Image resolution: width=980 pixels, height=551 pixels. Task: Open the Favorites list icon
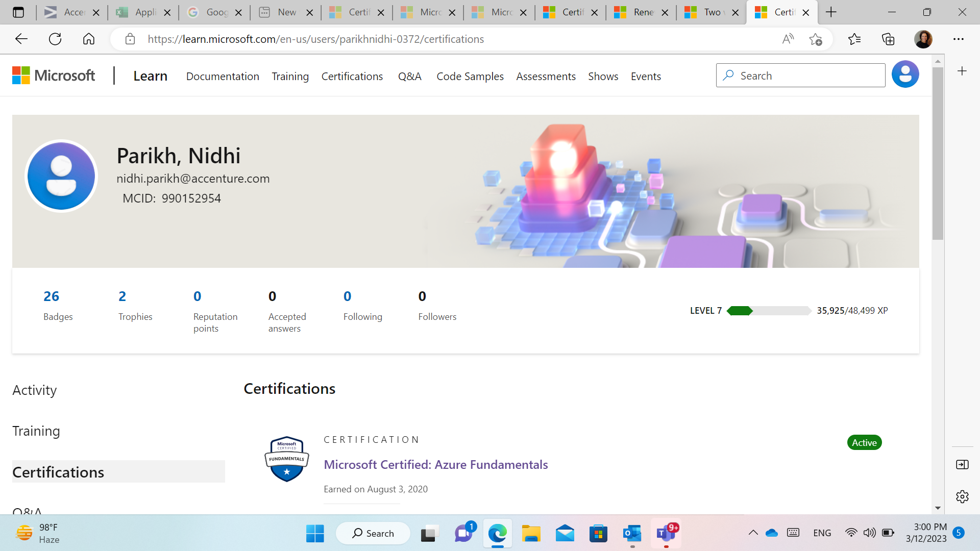(x=854, y=39)
